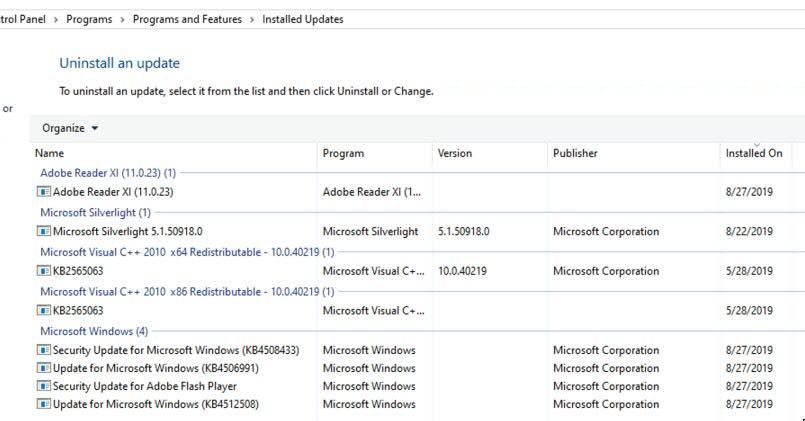Click Microsoft Windows program cell for Flash Player update
This screenshot has width=805, height=421.
click(369, 386)
